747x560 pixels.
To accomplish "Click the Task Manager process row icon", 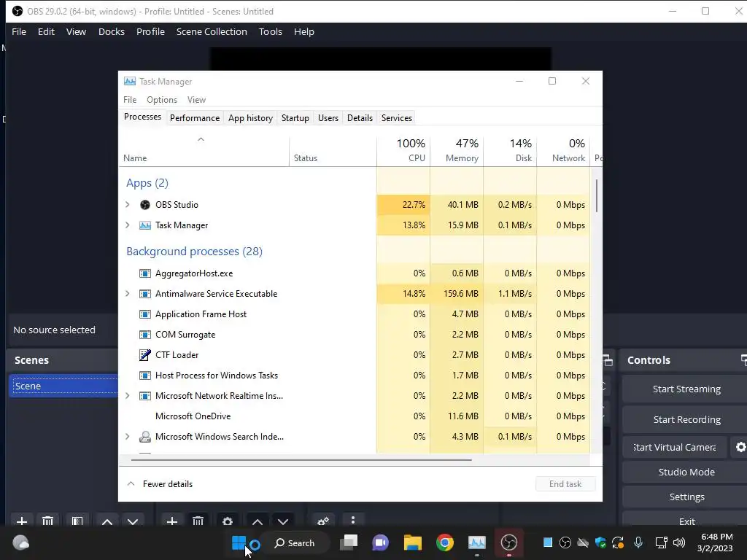I will coord(145,225).
